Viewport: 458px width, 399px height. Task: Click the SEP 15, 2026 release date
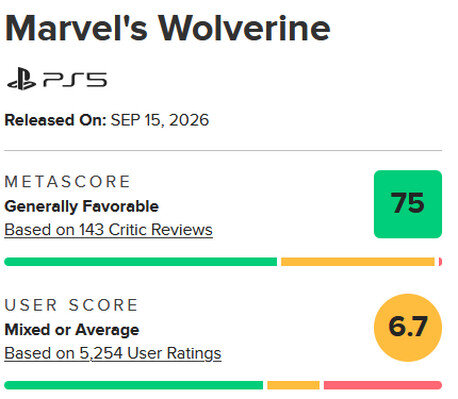(160, 120)
